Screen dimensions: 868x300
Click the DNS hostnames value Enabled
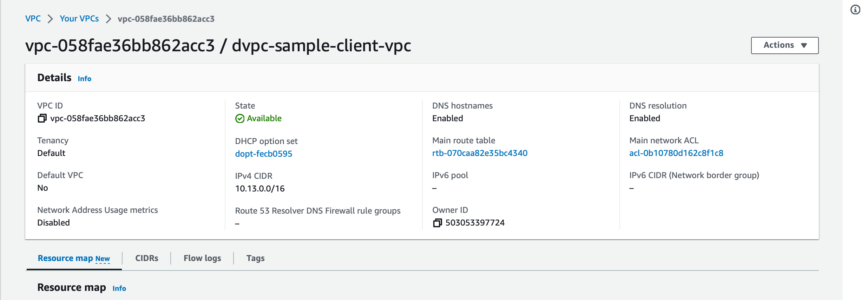tap(448, 118)
